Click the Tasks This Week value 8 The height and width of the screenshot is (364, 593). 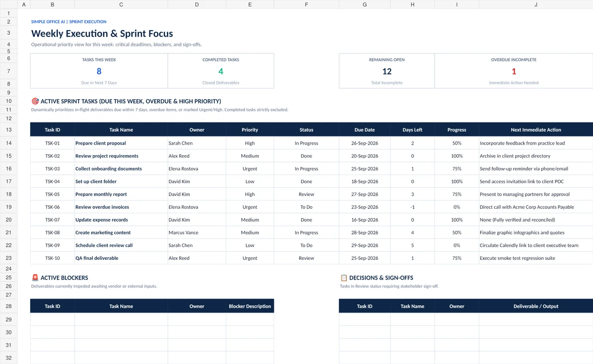(x=99, y=71)
